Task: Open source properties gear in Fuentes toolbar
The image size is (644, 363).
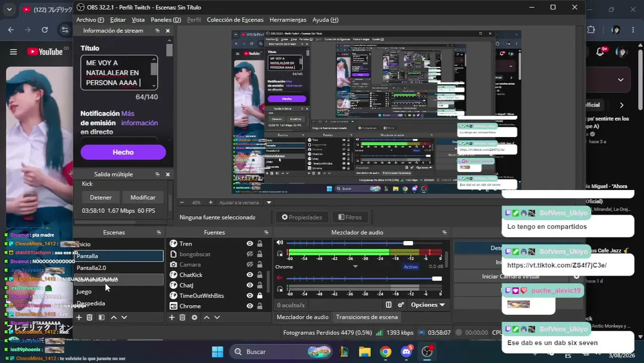Action: pyautogui.click(x=194, y=317)
